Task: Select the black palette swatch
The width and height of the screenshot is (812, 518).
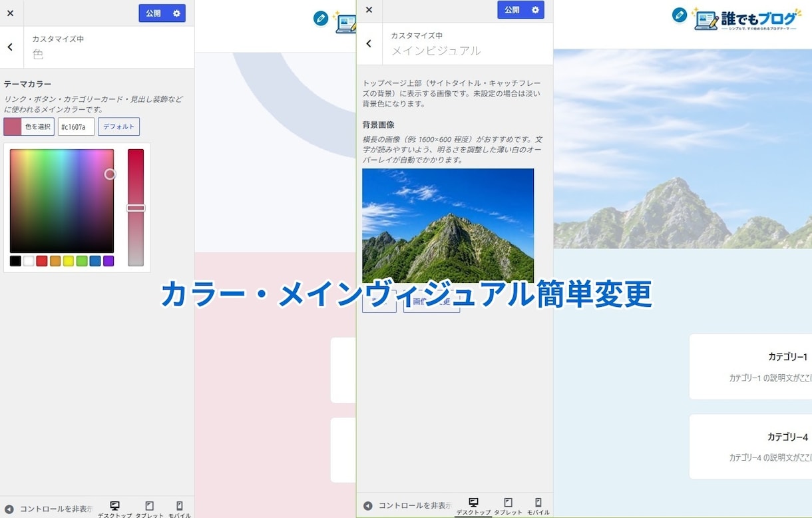Action: tap(15, 261)
